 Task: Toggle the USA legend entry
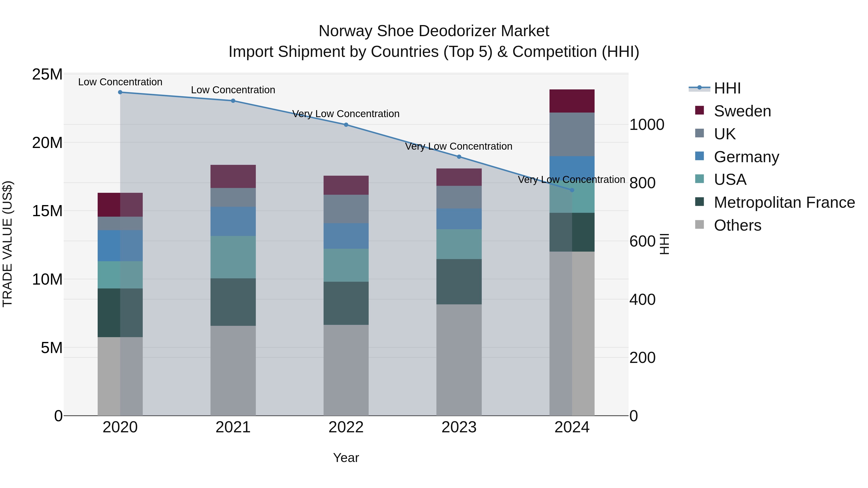coord(720,180)
